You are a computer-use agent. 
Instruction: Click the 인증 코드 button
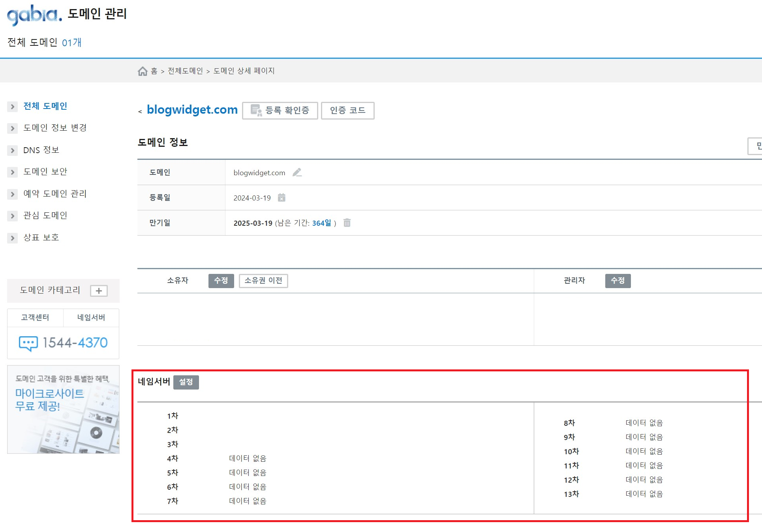(x=347, y=111)
